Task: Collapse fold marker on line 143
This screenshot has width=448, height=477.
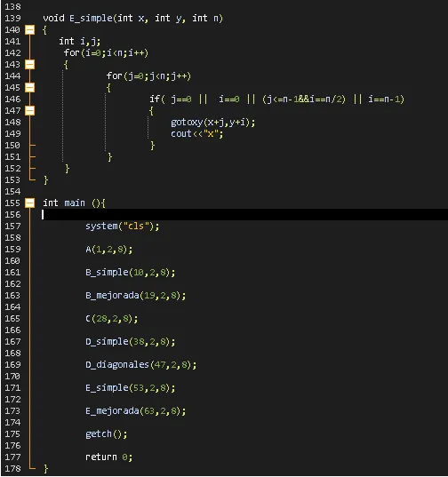Action: coord(29,65)
